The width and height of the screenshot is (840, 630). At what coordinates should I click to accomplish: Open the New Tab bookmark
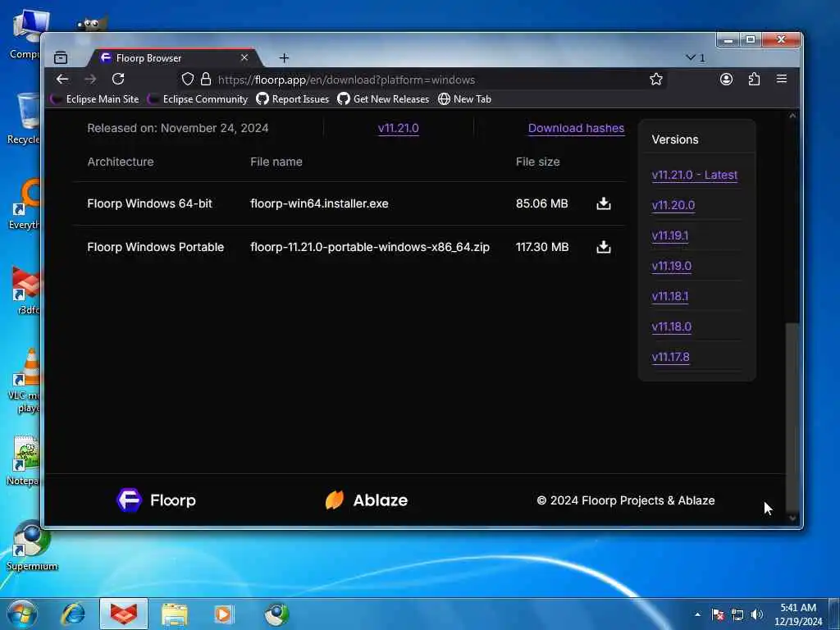pyautogui.click(x=464, y=99)
